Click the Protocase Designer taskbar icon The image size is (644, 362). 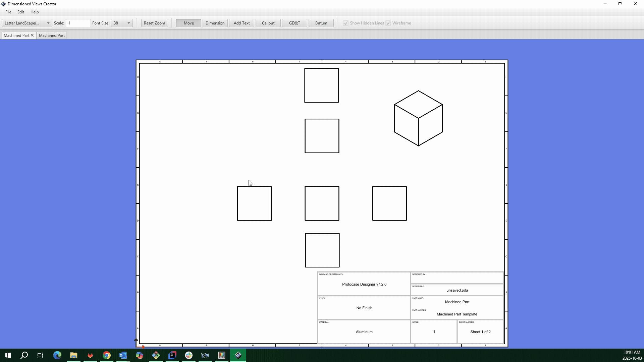click(x=238, y=355)
